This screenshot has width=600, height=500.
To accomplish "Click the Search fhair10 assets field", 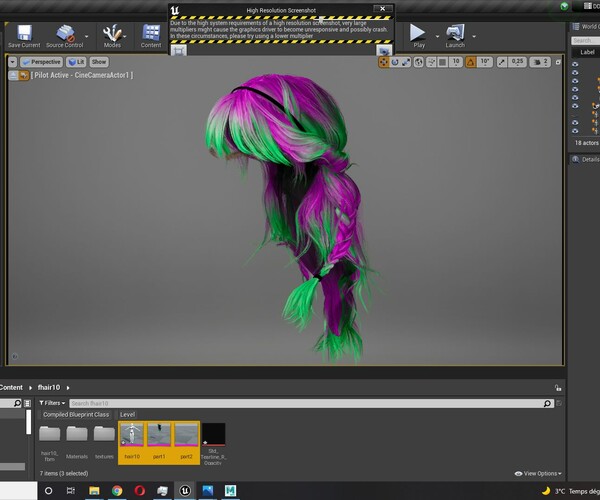I will click(x=311, y=403).
